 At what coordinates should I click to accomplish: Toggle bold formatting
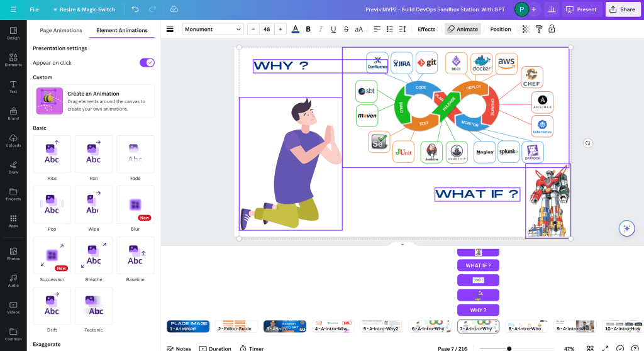308,29
